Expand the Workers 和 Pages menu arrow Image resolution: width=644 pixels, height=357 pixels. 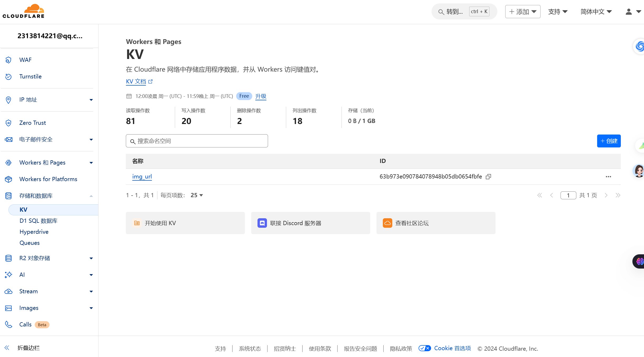point(91,163)
